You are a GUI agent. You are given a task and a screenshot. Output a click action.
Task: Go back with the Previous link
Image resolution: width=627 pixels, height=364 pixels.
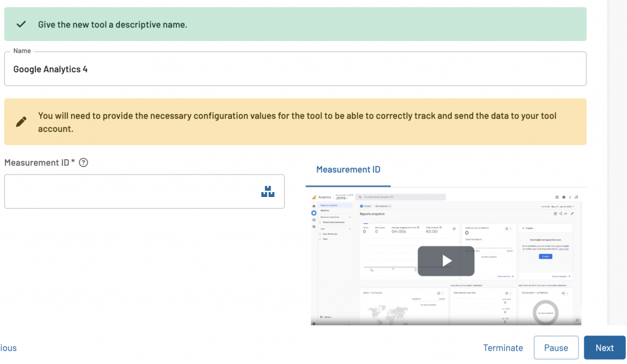coord(8,347)
